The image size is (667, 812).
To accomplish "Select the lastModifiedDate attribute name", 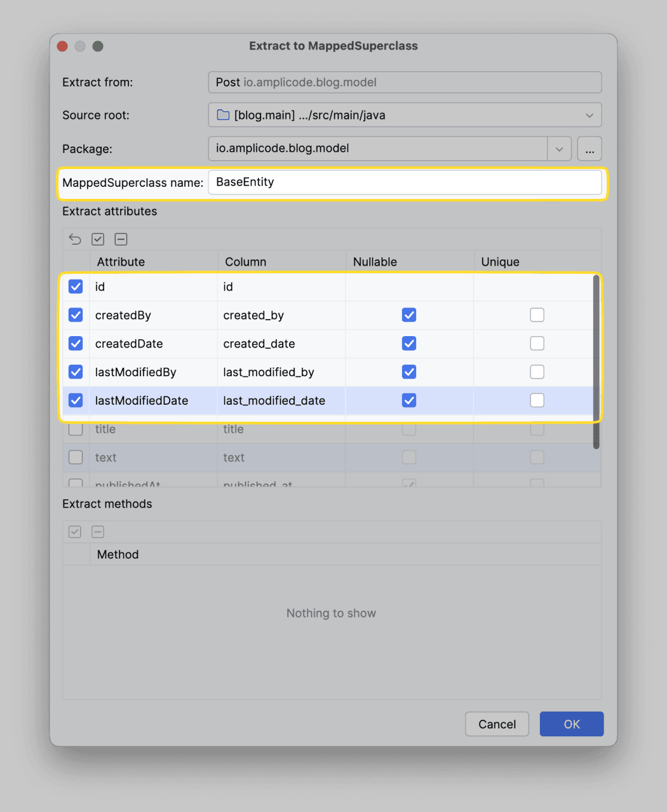I will point(142,400).
